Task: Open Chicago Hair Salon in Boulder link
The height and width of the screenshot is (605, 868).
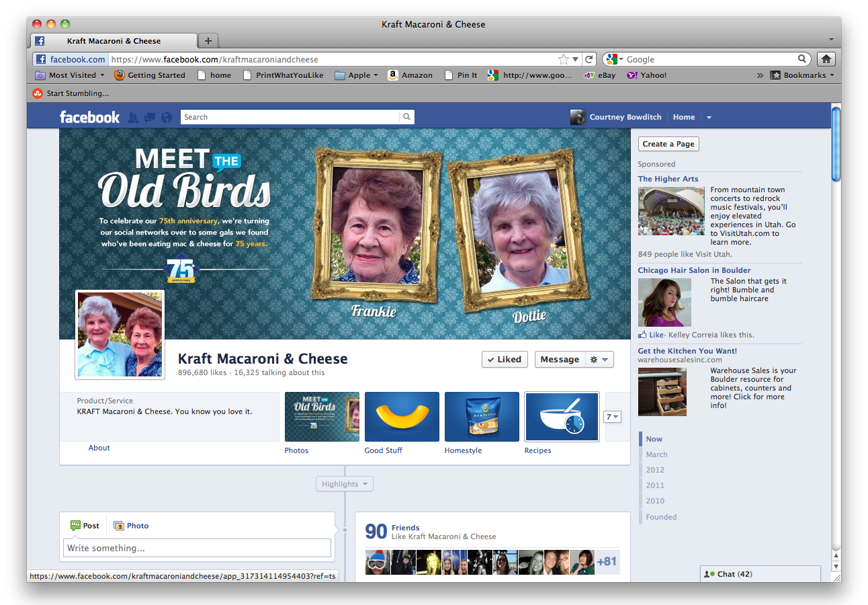Action: (695, 270)
